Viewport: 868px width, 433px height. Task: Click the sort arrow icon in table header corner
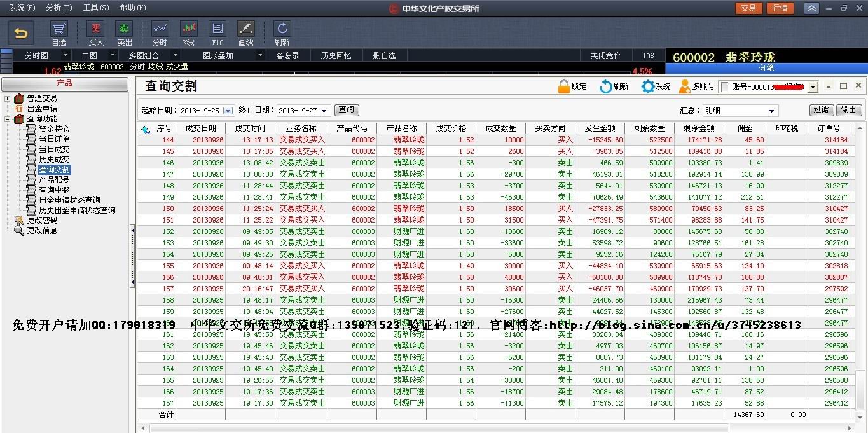click(145, 128)
